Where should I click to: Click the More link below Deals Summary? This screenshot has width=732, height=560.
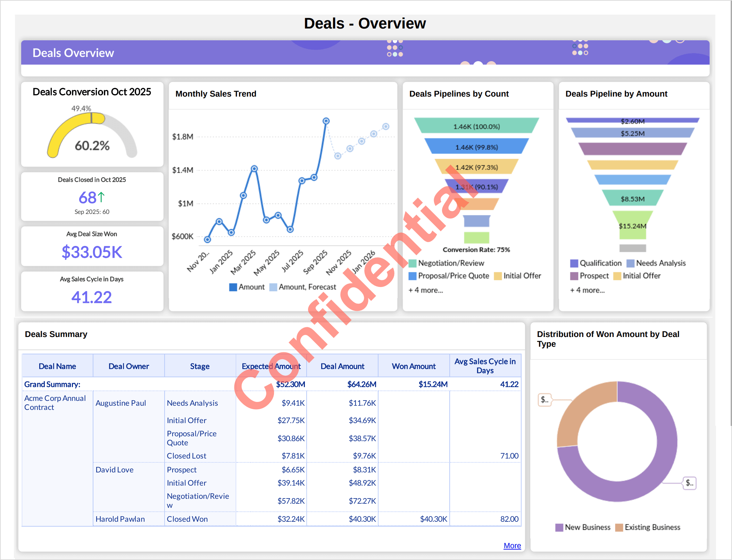[512, 545]
